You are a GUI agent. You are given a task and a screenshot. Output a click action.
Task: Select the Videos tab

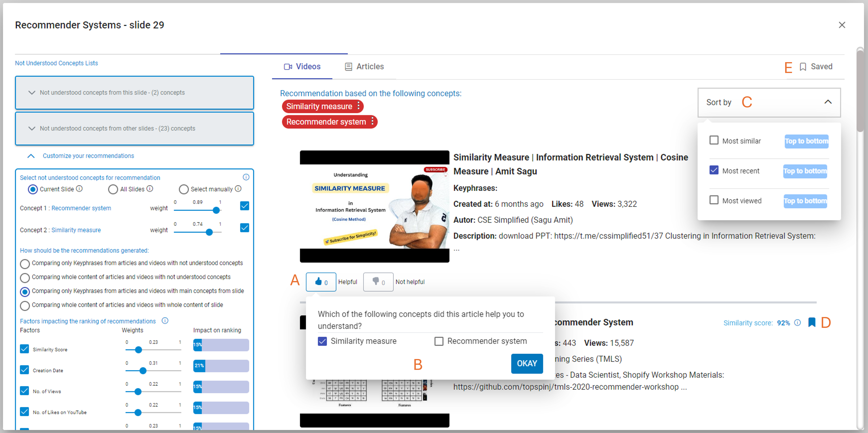pyautogui.click(x=302, y=67)
